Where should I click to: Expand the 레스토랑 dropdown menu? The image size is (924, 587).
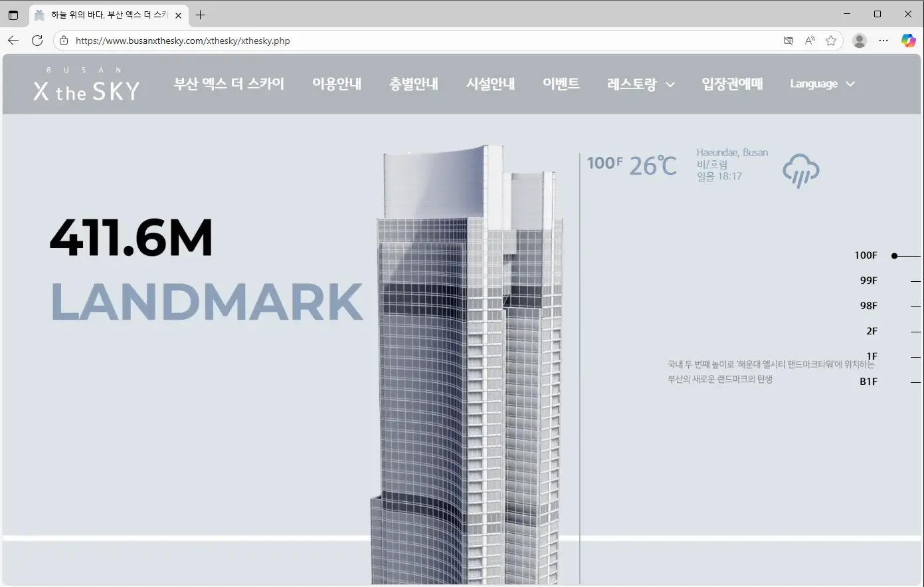pos(640,84)
